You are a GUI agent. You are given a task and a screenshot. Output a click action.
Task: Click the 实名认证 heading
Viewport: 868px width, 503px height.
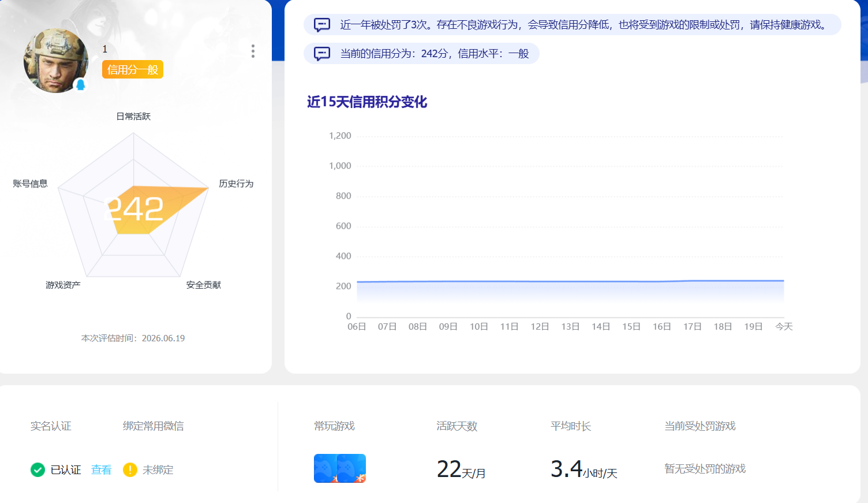click(51, 426)
